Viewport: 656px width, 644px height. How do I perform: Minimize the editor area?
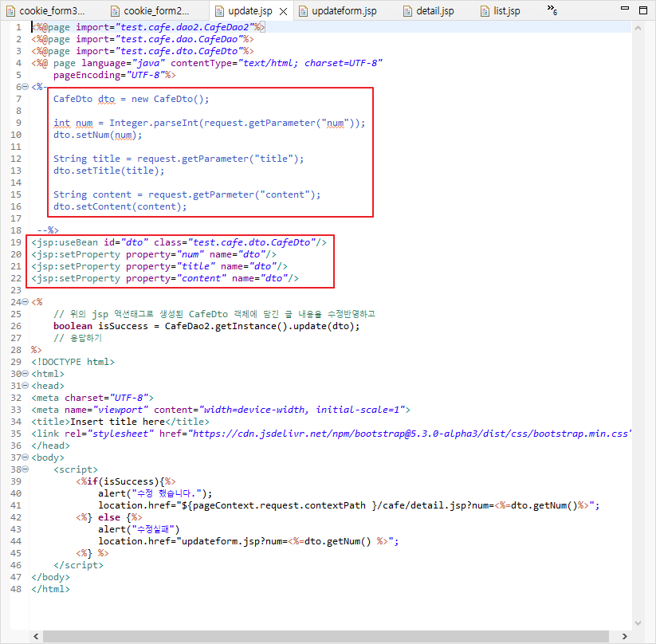625,8
